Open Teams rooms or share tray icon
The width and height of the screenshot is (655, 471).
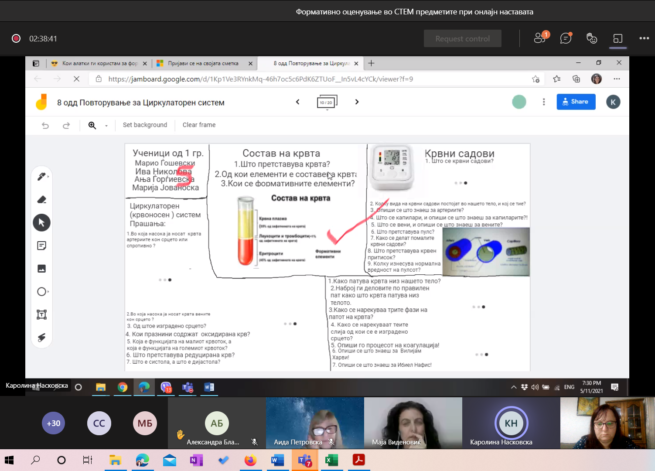tap(618, 38)
